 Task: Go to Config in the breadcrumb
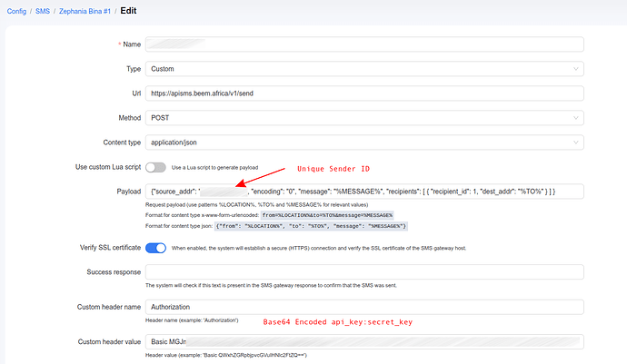click(x=18, y=9)
